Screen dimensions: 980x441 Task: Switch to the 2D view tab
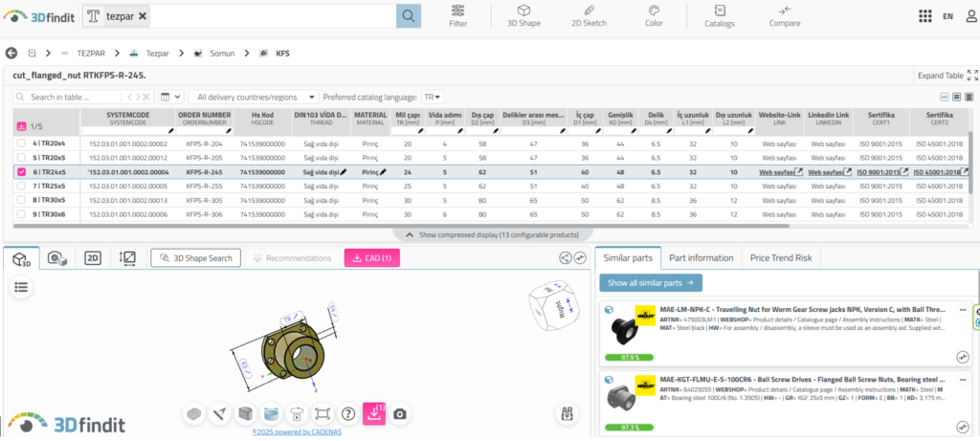point(93,258)
